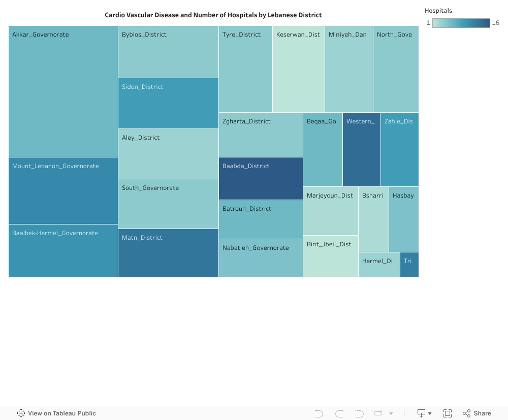This screenshot has width=508, height=420.
Task: Click the Hospitals color legend gradient
Action: (461, 23)
